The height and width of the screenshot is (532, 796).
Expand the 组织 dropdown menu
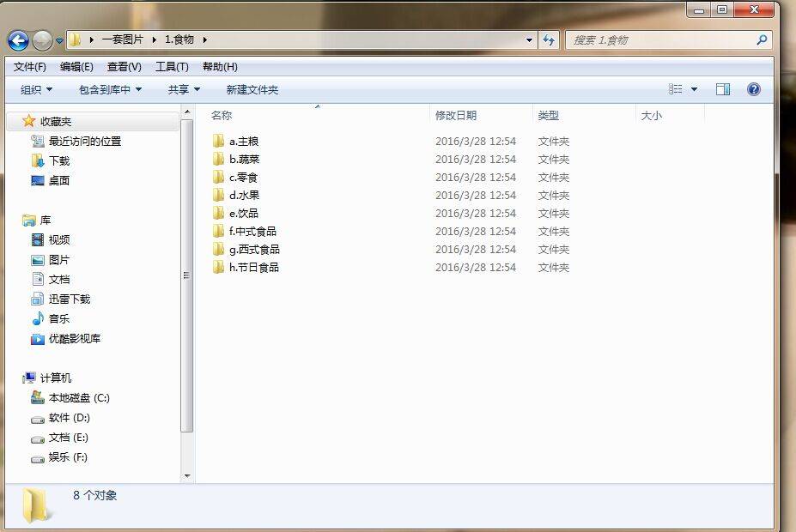click(x=33, y=89)
